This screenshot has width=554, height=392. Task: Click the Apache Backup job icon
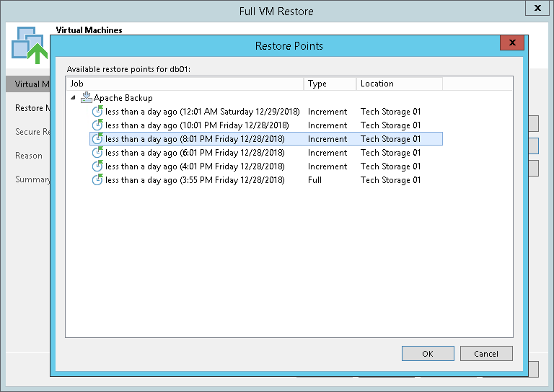[x=87, y=98]
